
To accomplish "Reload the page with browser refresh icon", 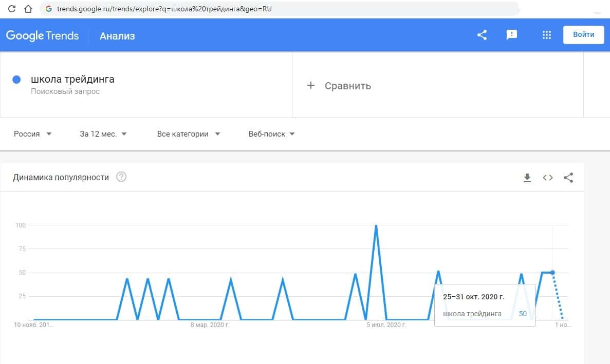I will [x=12, y=9].
